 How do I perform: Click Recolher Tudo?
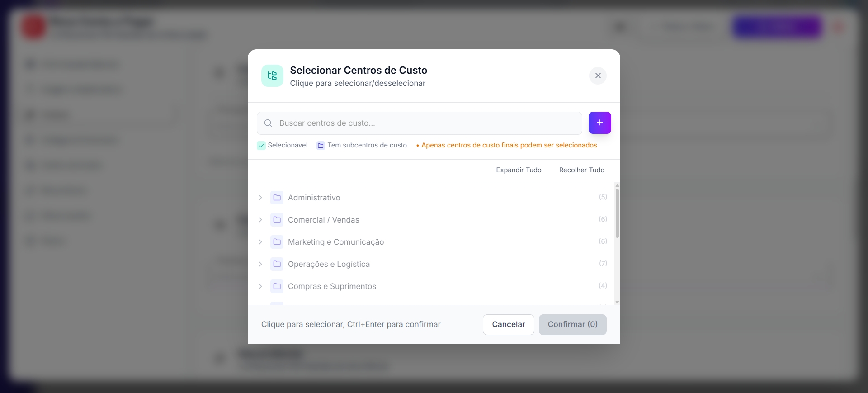pyautogui.click(x=581, y=170)
